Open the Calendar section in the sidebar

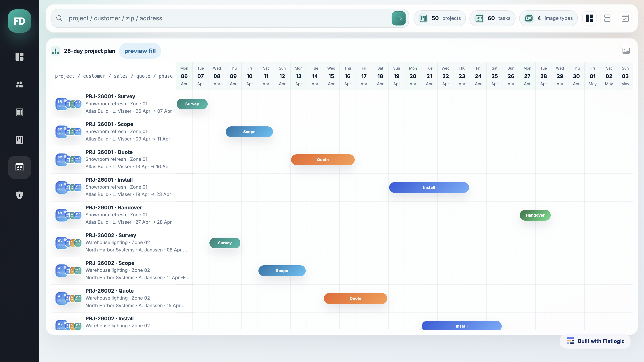19,167
